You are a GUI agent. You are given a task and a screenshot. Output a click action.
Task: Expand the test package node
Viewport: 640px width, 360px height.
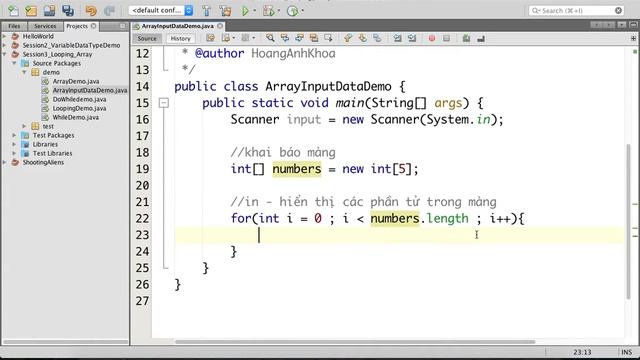pos(24,126)
